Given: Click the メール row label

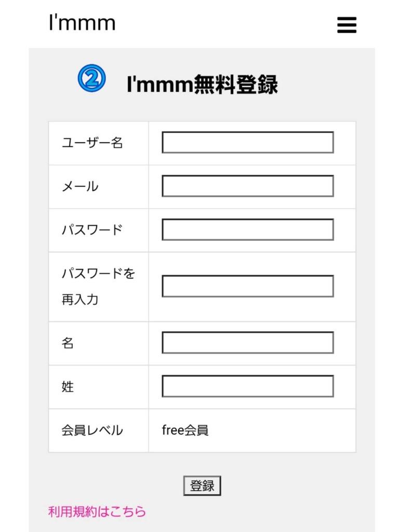Looking at the screenshot, I should [x=80, y=187].
